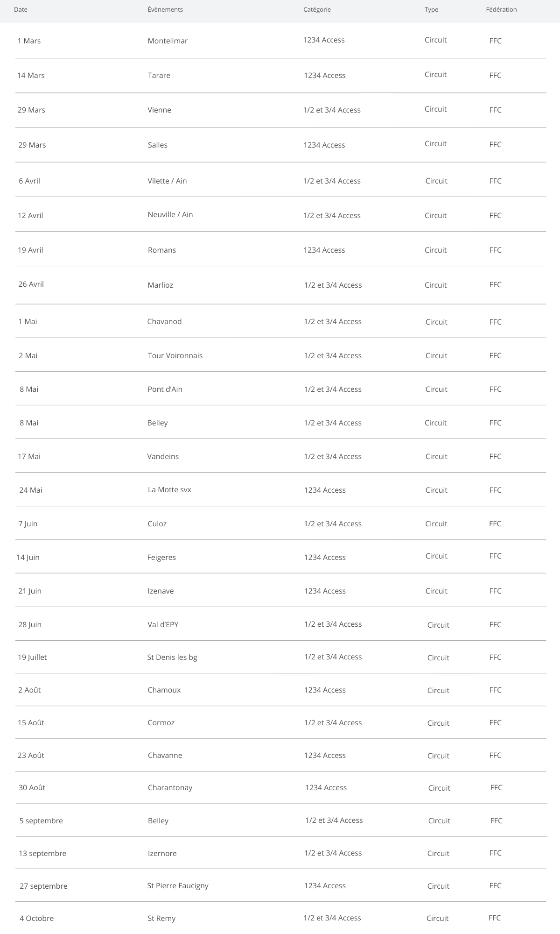This screenshot has width=560, height=934.
Task: Select the Tarare event name
Action: click(x=159, y=75)
